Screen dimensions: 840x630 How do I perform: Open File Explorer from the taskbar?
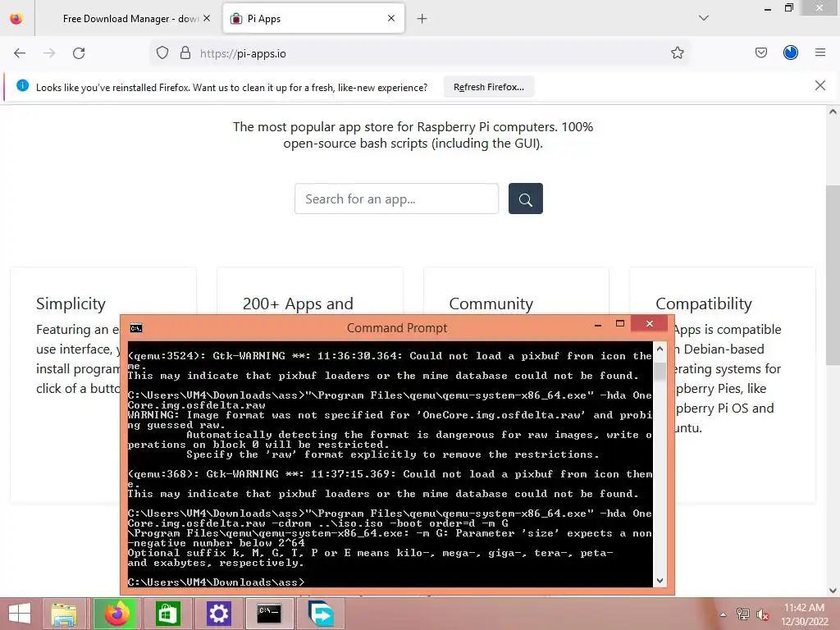[64, 614]
